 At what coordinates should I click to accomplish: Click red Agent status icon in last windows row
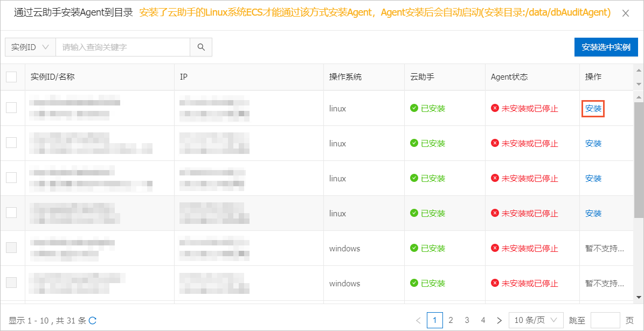[495, 283]
